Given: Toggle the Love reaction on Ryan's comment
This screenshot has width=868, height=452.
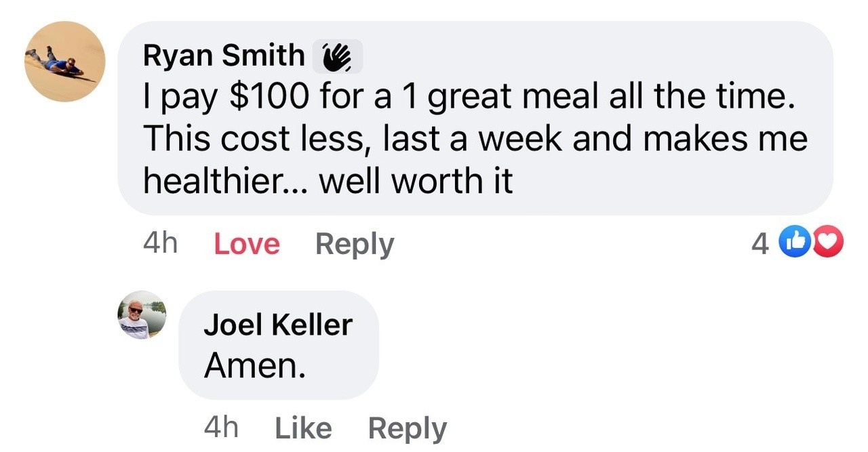Looking at the screenshot, I should (x=246, y=244).
